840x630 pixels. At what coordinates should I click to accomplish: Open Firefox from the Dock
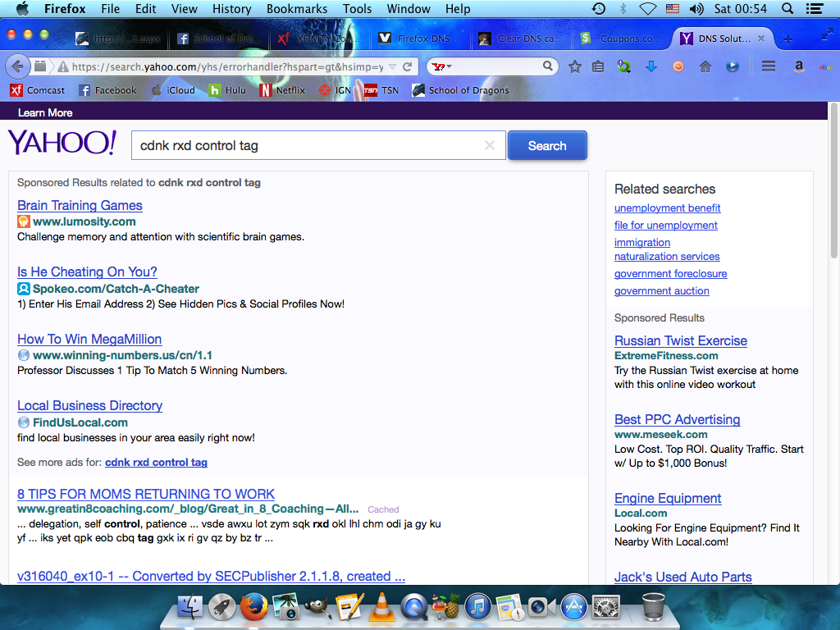pyautogui.click(x=254, y=608)
